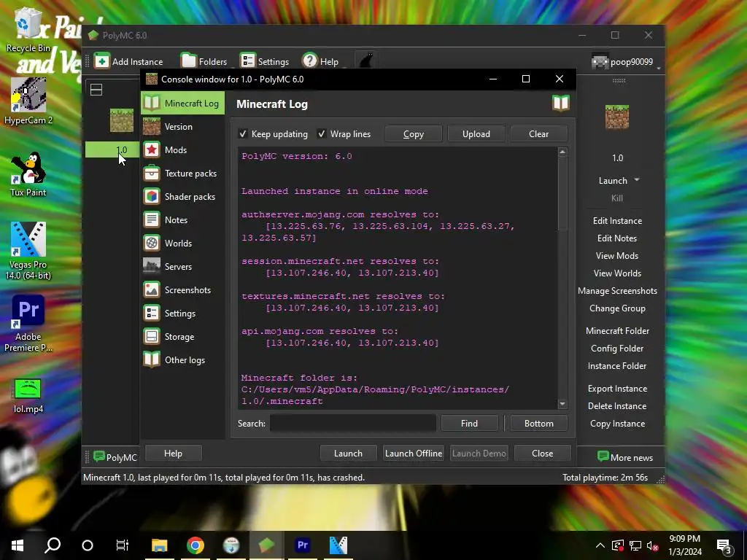Open Vegas Pro 14.0 desktop shortcut
This screenshot has width=747, height=560.
(28, 251)
